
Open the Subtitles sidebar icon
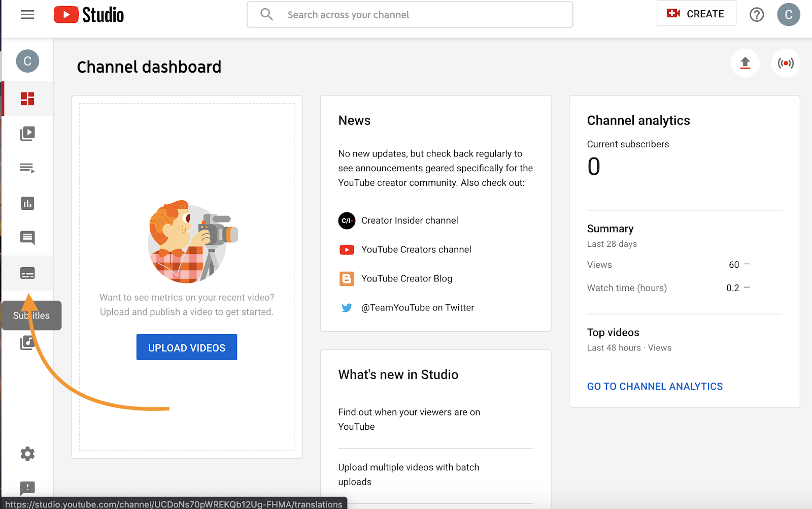click(x=27, y=273)
